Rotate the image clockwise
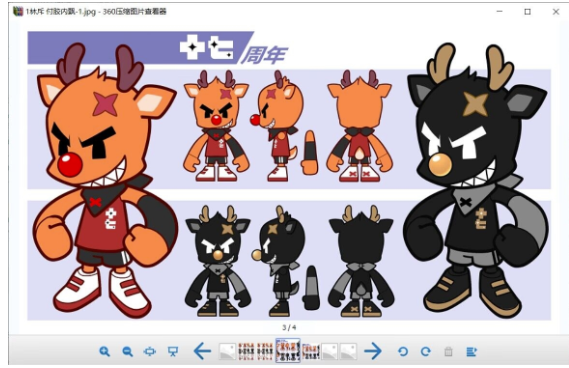The image size is (569, 368). 426,351
